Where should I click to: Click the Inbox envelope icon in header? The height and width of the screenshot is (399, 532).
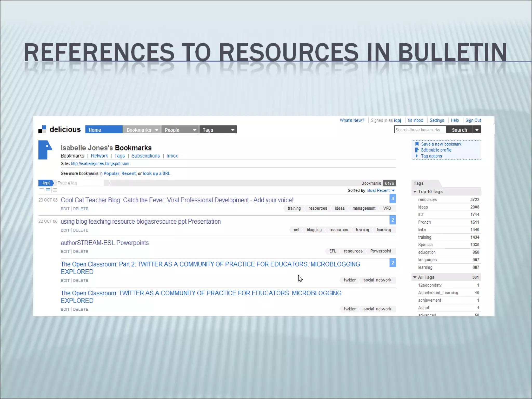click(x=410, y=120)
